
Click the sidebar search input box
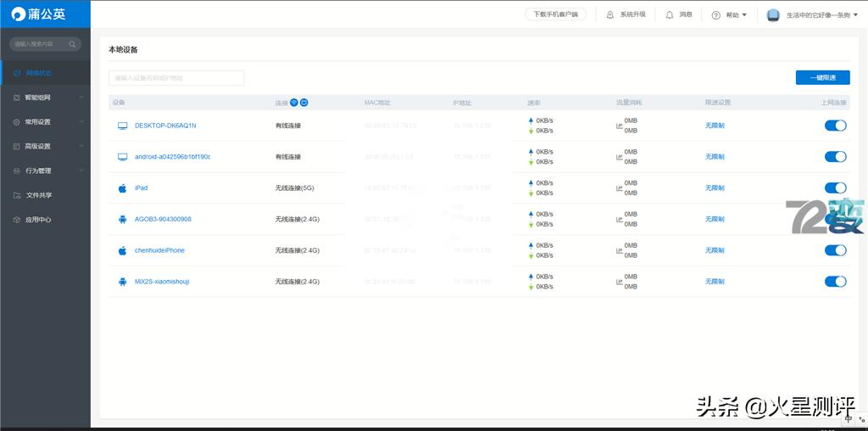coord(46,44)
